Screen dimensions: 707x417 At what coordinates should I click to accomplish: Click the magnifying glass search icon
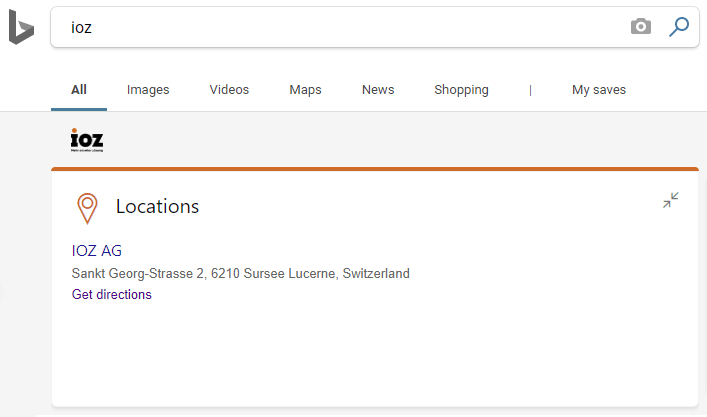(679, 27)
